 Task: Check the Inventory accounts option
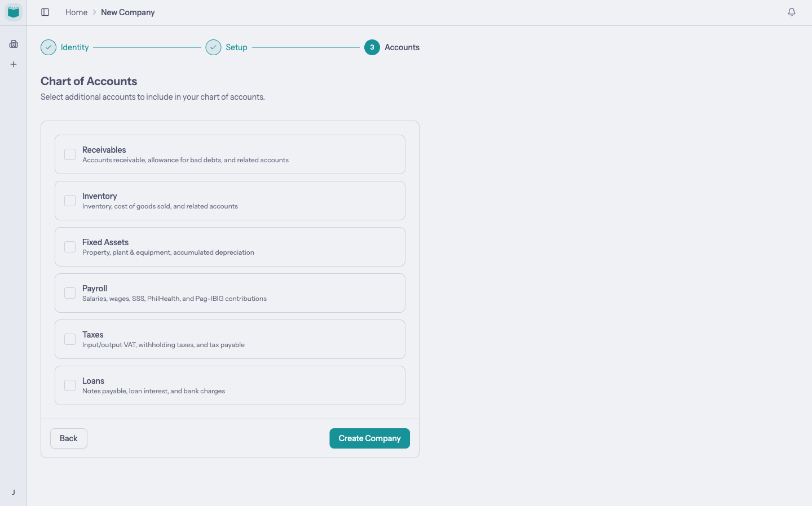(x=69, y=200)
